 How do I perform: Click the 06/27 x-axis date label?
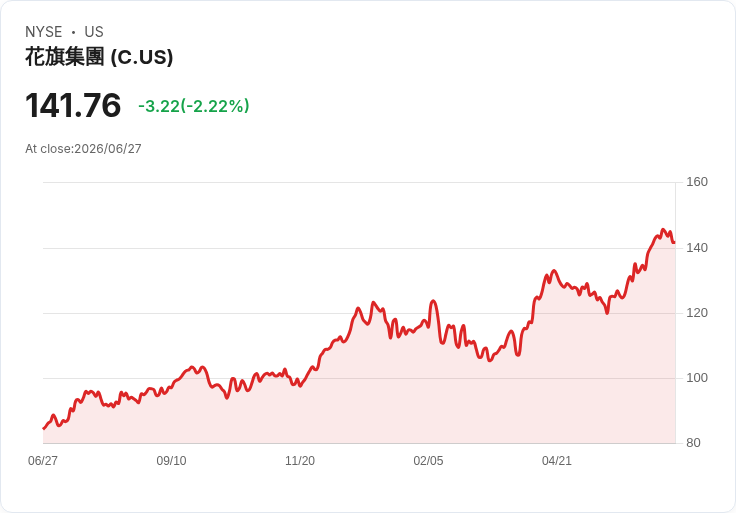point(43,461)
